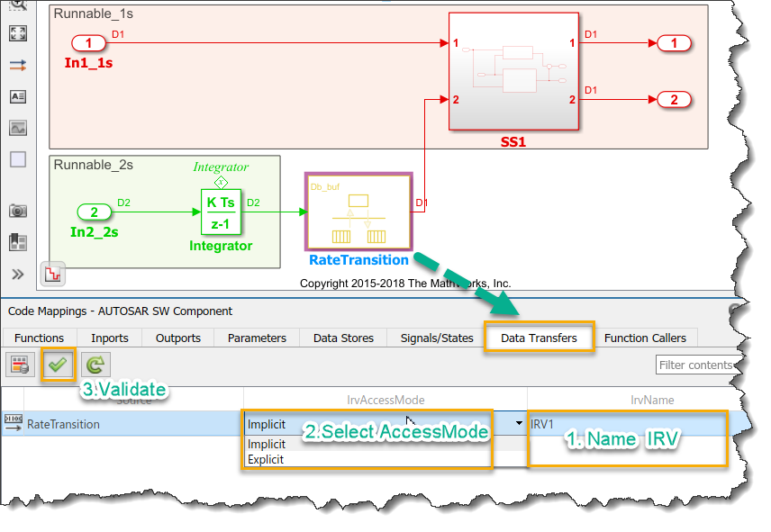Select the Area rectangle tool
This screenshot has width=771, height=532.
18,159
